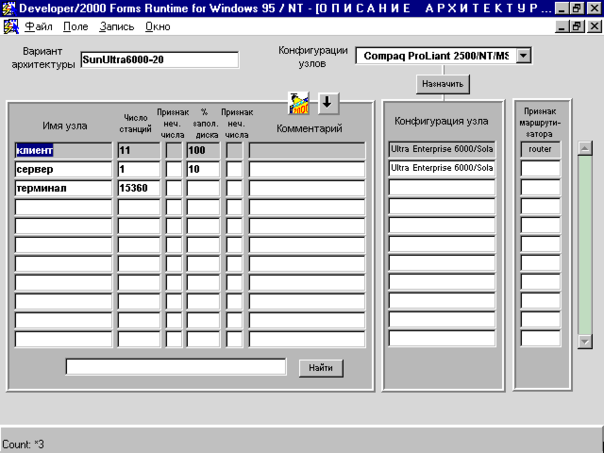
Task: Click the comment field in клиент row
Action: [307, 150]
